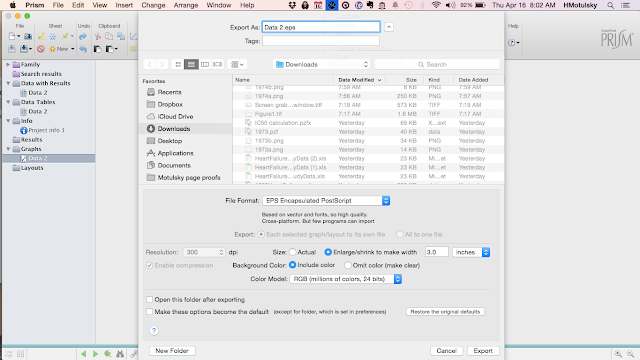The image size is (640, 360).
Task: Click the paste clipboard icon
Action: click(98, 49)
